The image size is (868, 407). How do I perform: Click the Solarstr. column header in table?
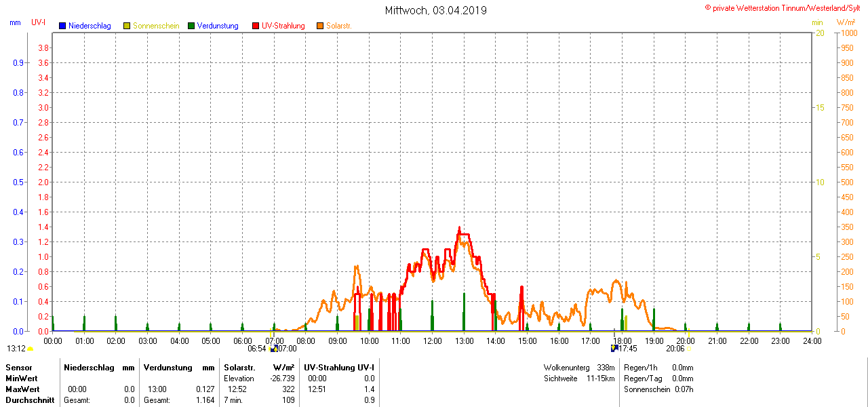(x=239, y=367)
